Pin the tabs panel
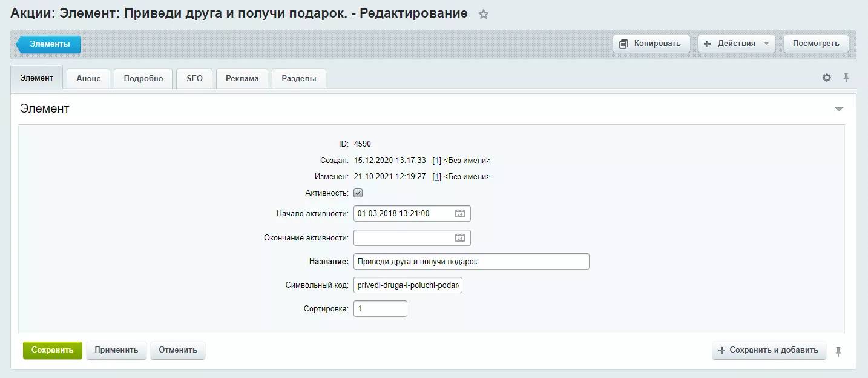The width and height of the screenshot is (868, 378). pos(846,78)
